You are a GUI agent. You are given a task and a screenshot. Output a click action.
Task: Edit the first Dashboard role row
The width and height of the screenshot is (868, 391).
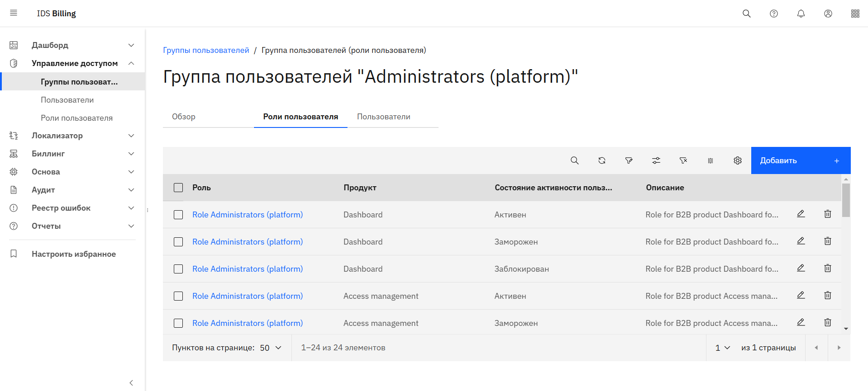click(801, 214)
